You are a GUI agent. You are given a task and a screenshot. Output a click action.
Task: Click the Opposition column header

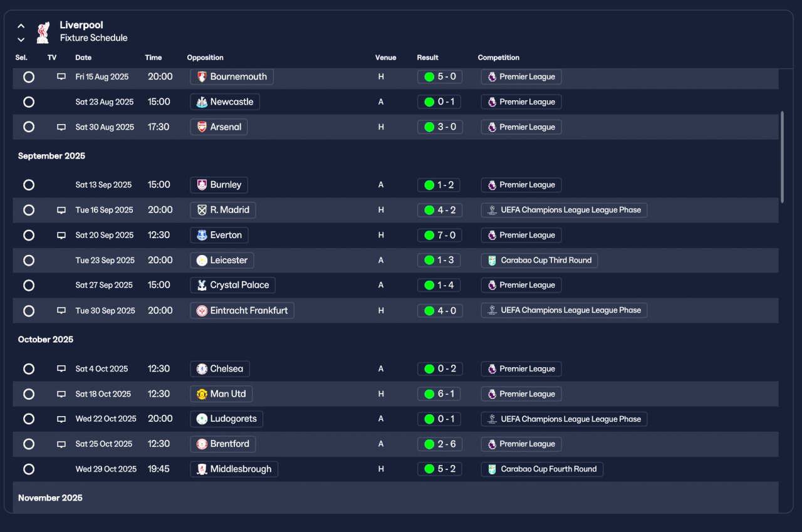click(205, 58)
